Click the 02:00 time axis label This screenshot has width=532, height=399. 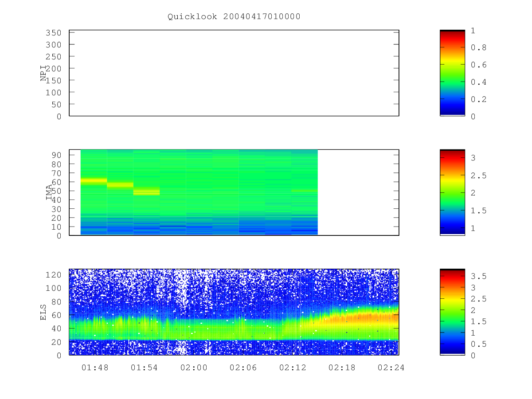click(x=194, y=368)
